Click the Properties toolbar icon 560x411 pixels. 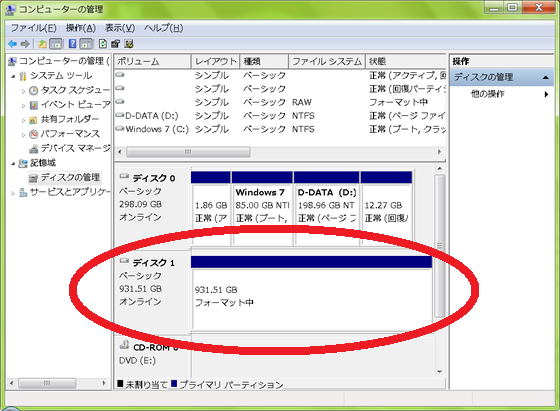[115, 44]
